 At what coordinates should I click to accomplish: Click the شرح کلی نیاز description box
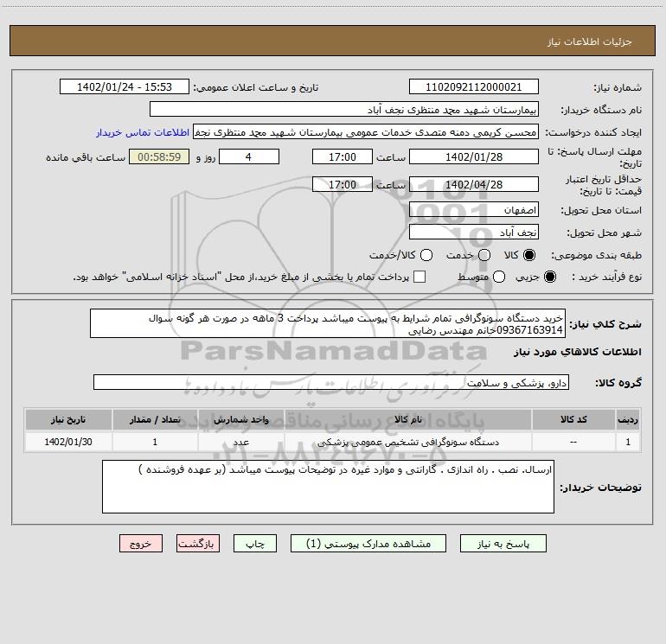click(328, 323)
